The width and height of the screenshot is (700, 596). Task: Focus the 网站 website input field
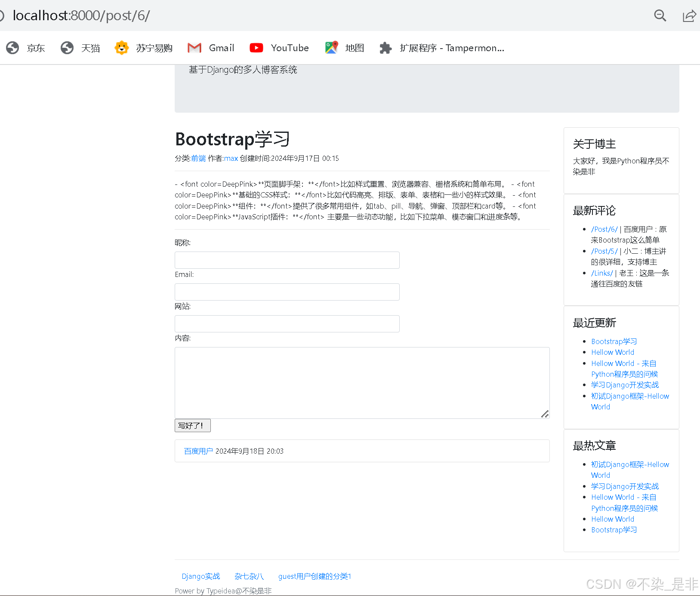pyautogui.click(x=287, y=324)
